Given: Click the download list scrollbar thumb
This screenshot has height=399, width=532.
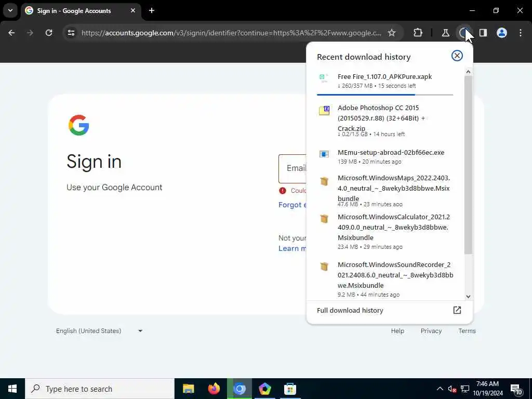Looking at the screenshot, I should point(468,165).
